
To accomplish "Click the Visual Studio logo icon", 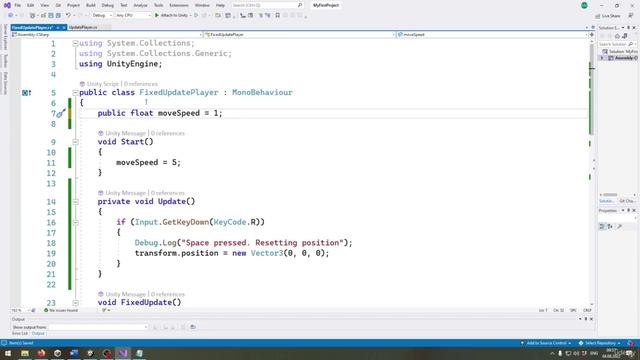I will 7,5.
